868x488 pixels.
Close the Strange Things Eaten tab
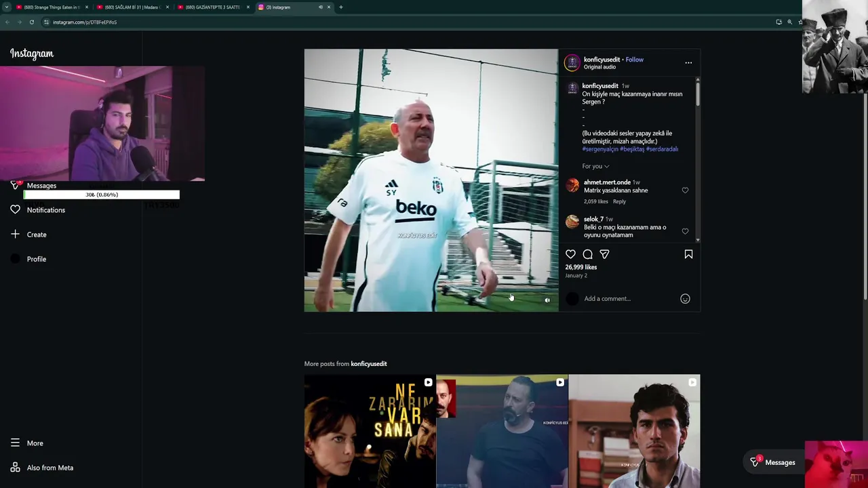pyautogui.click(x=87, y=7)
